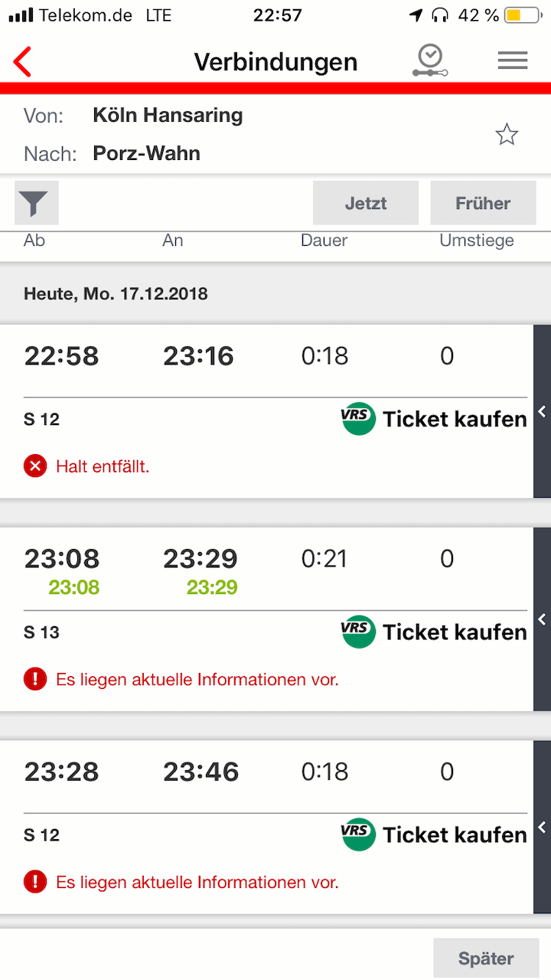
Task: Buy ticket for the S 13 connection
Action: point(455,632)
